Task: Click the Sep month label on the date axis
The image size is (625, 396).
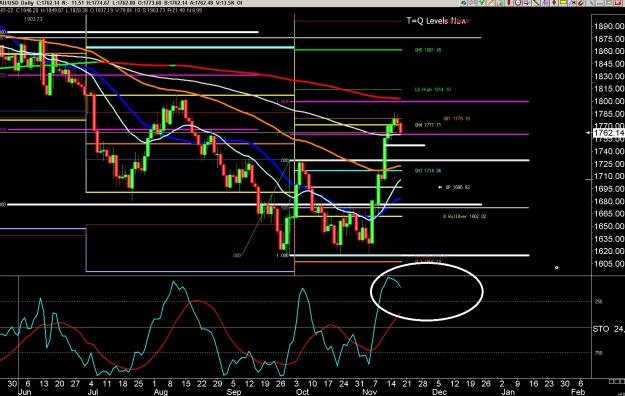Action: 234,392
